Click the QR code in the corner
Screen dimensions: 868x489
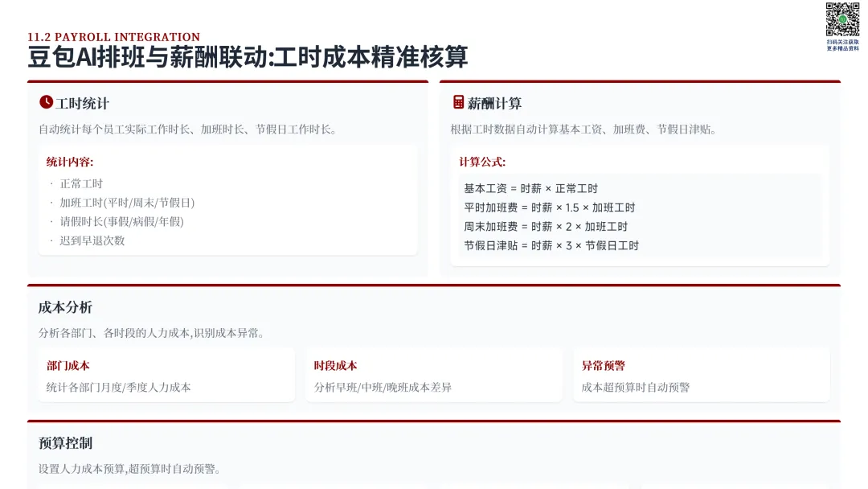click(x=842, y=19)
